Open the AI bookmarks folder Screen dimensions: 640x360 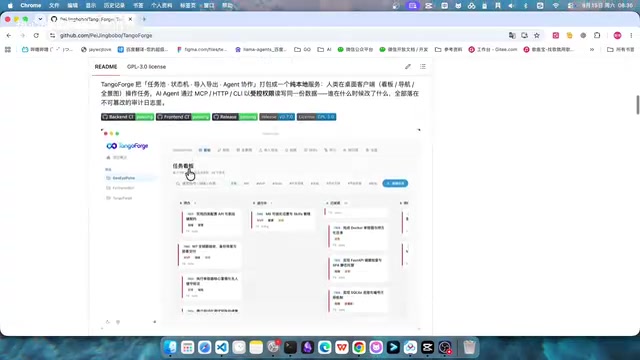(324, 49)
